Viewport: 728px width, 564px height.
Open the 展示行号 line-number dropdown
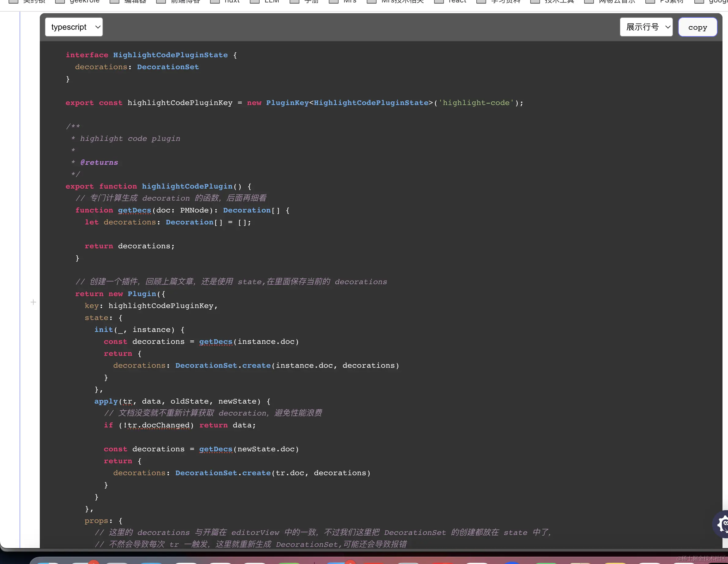tap(646, 27)
